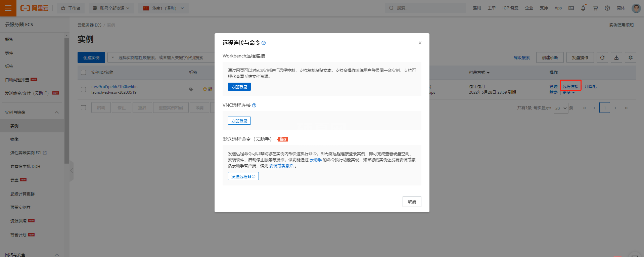Click the search magnifier icon in top bar
Viewport: 644px width, 257px height.
click(x=392, y=8)
